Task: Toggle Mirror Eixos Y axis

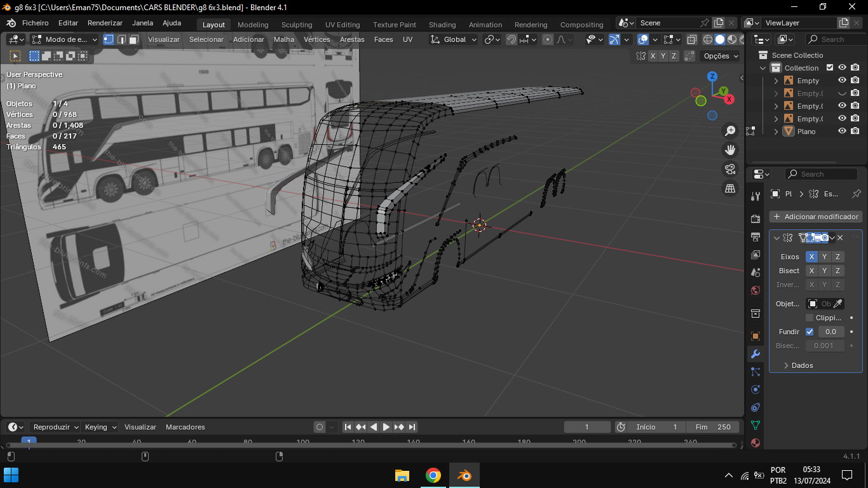Action: [x=824, y=257]
